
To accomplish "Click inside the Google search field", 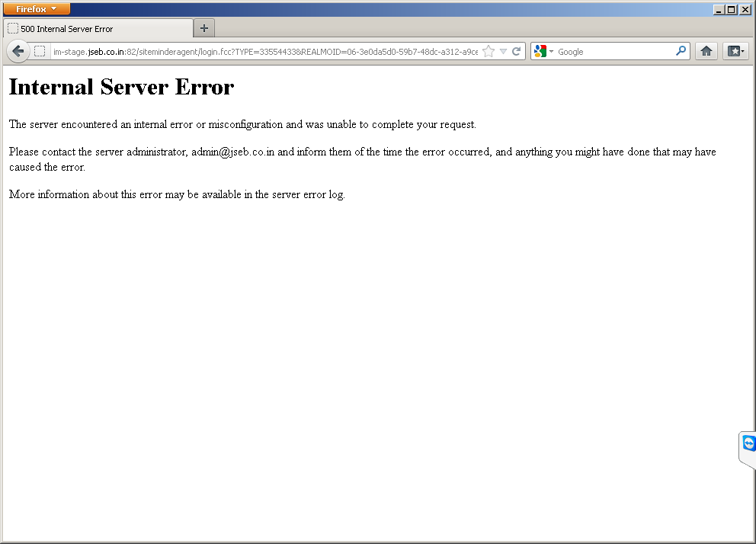I will [x=610, y=51].
